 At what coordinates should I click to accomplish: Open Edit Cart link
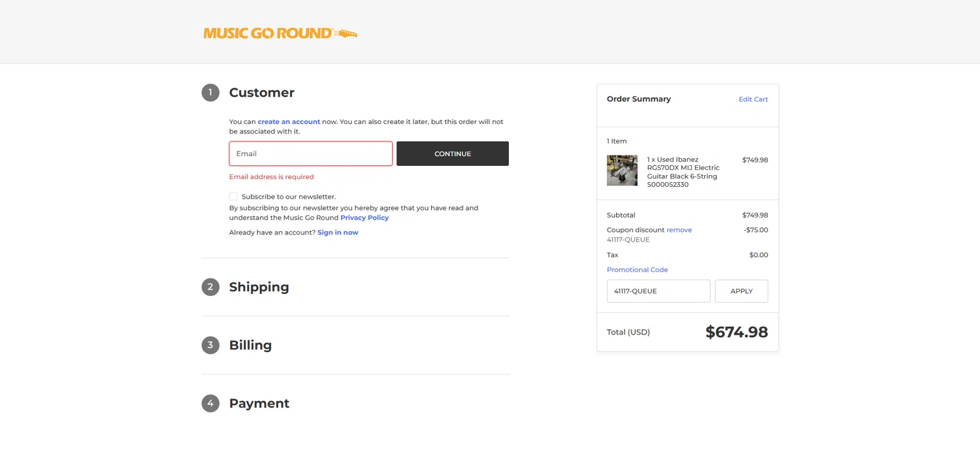pyautogui.click(x=753, y=99)
